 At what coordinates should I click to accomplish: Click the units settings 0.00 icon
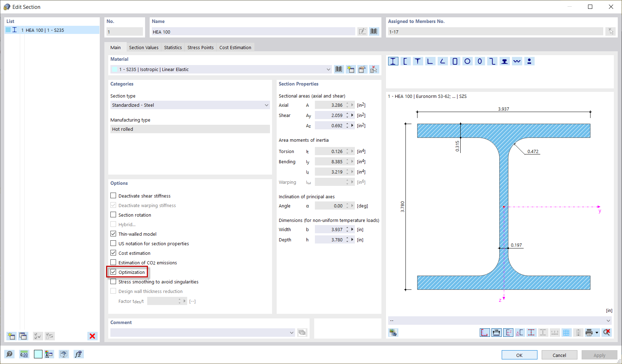click(x=24, y=354)
